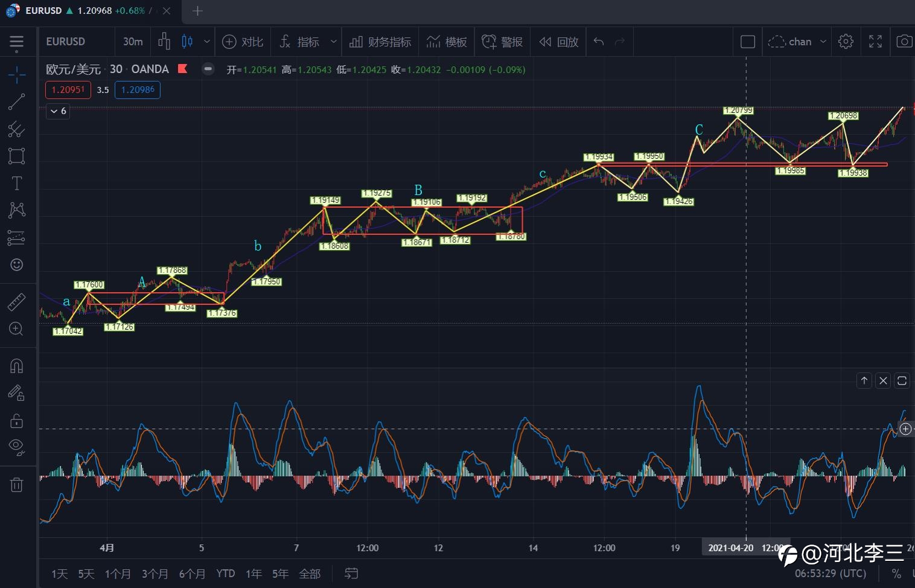Open the emoji icons tool

coord(16,264)
